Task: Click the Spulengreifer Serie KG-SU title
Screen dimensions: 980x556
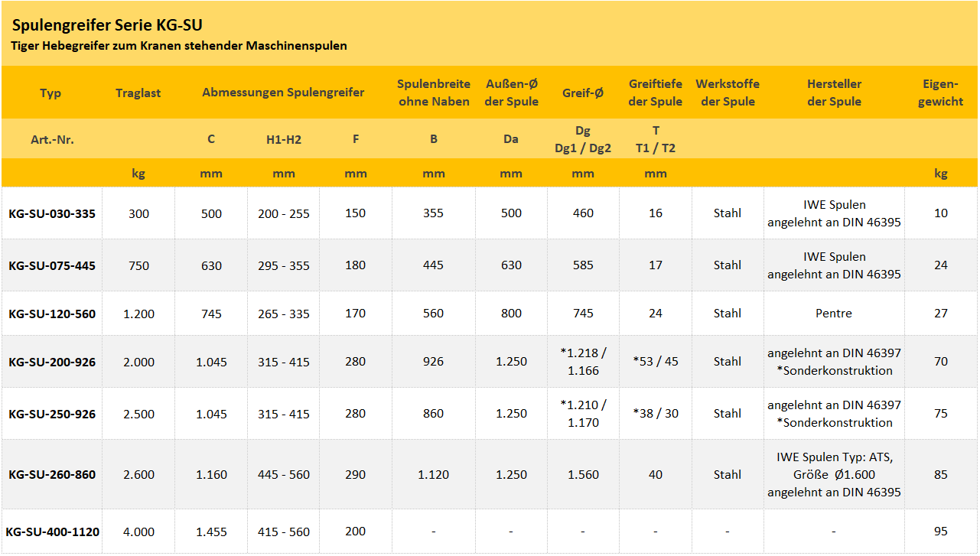Action: coord(107,26)
